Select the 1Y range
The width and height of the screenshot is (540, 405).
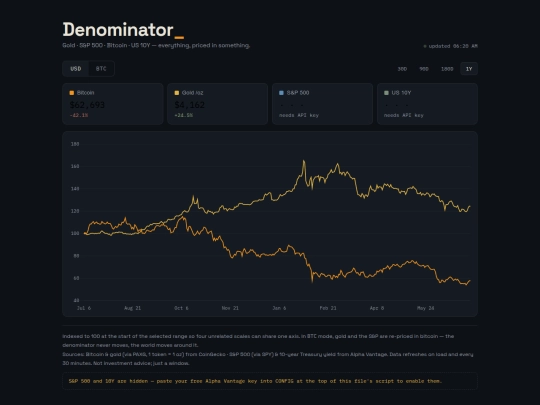point(469,69)
